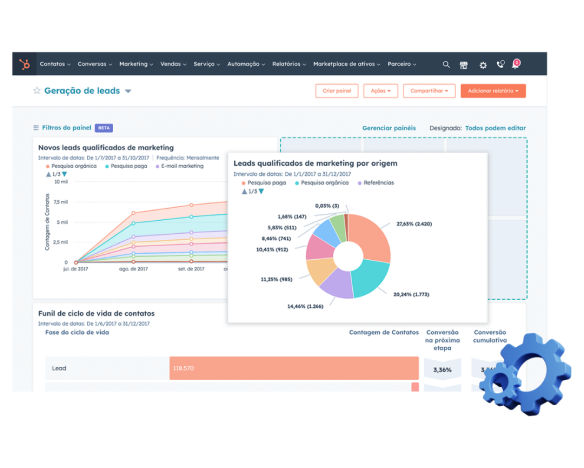Viewport: 584px width, 468px height.
Task: Expand the Geração de leads dashboard dropdown
Action: tap(128, 91)
